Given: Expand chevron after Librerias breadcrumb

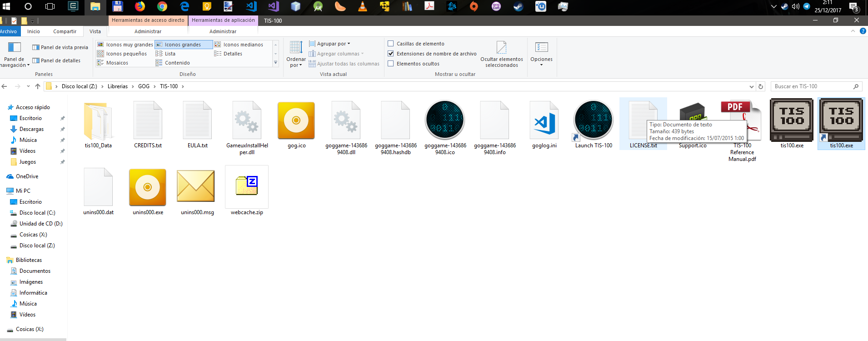Looking at the screenshot, I should 133,86.
